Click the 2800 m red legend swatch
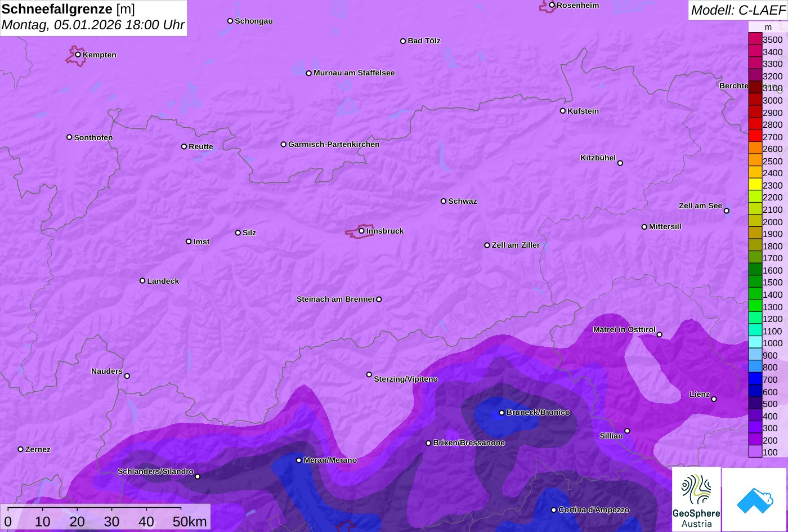The height and width of the screenshot is (532, 788). point(755,124)
